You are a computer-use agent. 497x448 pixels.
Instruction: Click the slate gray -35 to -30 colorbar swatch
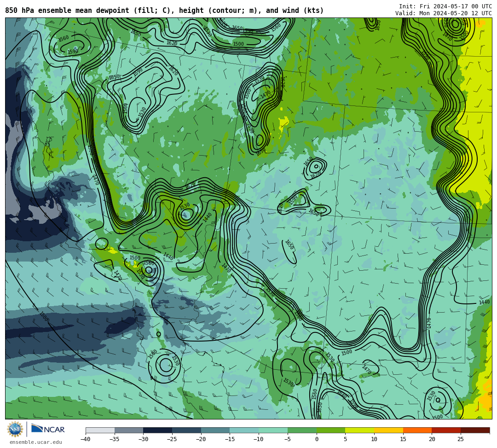coord(129,430)
